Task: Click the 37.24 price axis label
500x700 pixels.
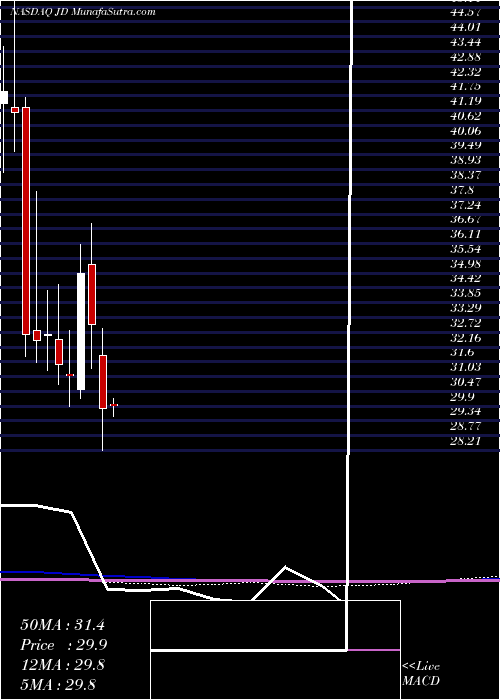Action: [x=465, y=205]
